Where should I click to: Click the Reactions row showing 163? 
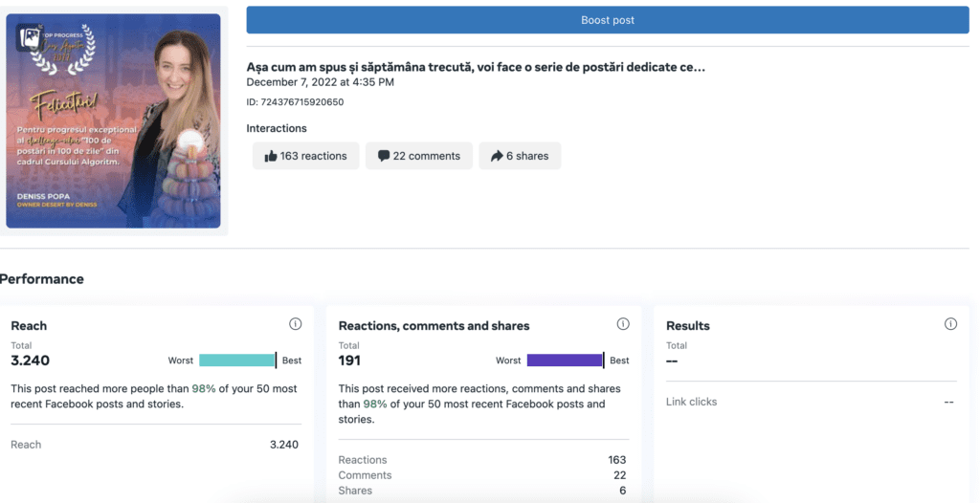[x=482, y=460]
